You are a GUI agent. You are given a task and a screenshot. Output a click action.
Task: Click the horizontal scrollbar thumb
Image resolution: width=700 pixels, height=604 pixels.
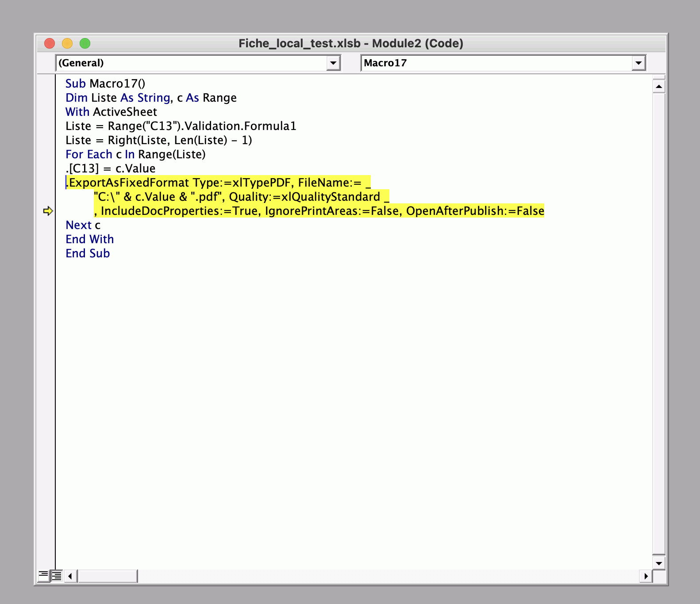tap(108, 576)
